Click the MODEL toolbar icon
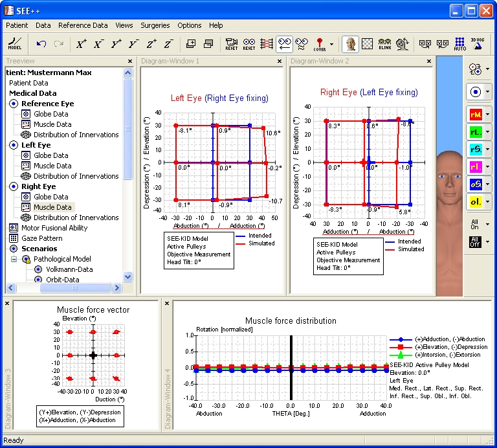This screenshot has height=448, width=497. click(x=15, y=44)
